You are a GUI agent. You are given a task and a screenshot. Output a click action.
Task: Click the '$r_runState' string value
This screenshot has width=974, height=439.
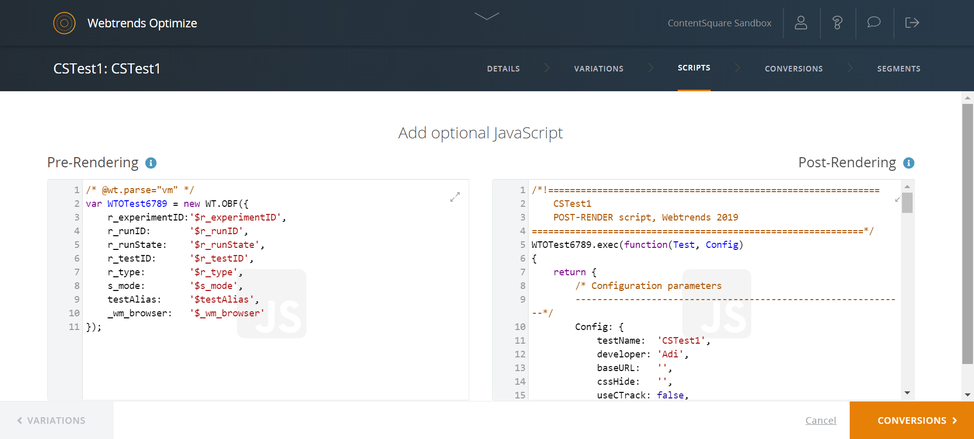tap(227, 245)
